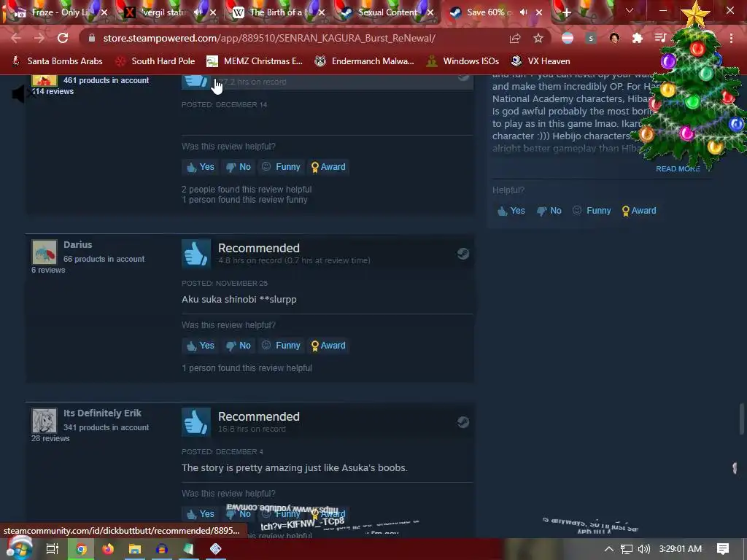The width and height of the screenshot is (747, 560).
Task: Open the volume control in system tray
Action: point(644,549)
